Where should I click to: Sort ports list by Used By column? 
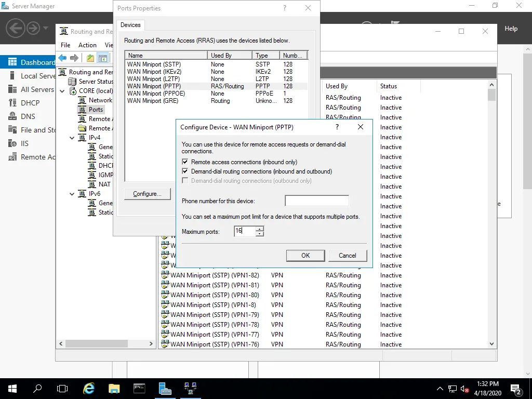[x=349, y=86]
